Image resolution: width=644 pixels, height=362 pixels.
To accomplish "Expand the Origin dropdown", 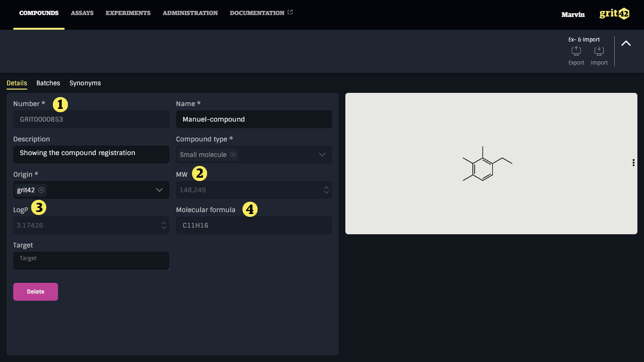I will pos(159,190).
